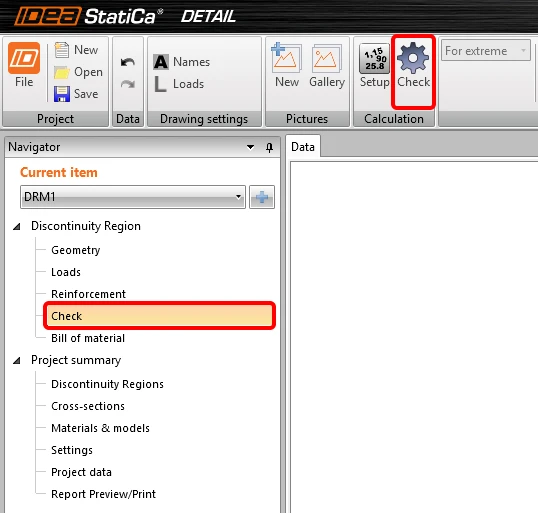Image resolution: width=538 pixels, height=513 pixels.
Task: Open an existing project with the folder icon
Action: click(78, 72)
